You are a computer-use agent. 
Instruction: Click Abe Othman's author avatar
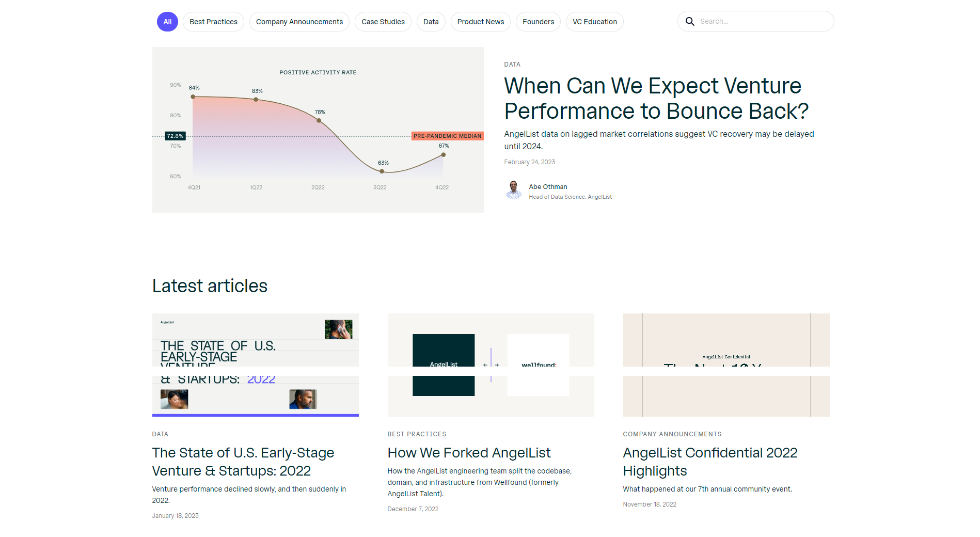(x=513, y=190)
